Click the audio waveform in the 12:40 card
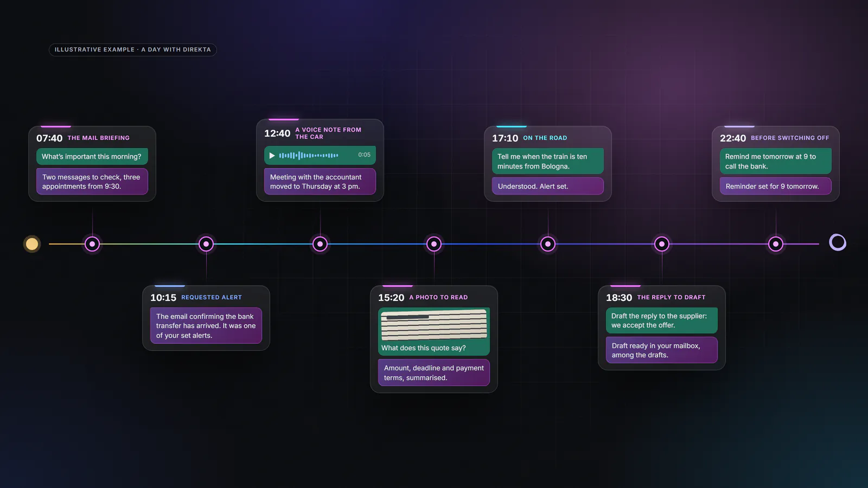 click(309, 156)
